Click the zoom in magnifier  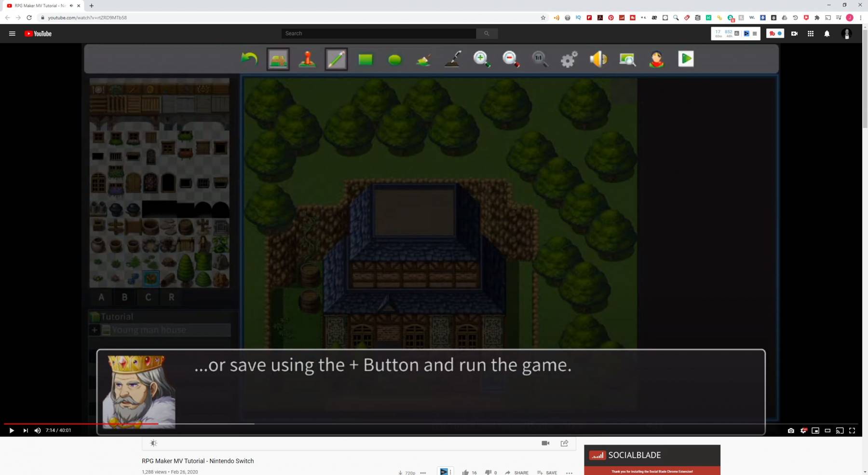click(x=482, y=59)
